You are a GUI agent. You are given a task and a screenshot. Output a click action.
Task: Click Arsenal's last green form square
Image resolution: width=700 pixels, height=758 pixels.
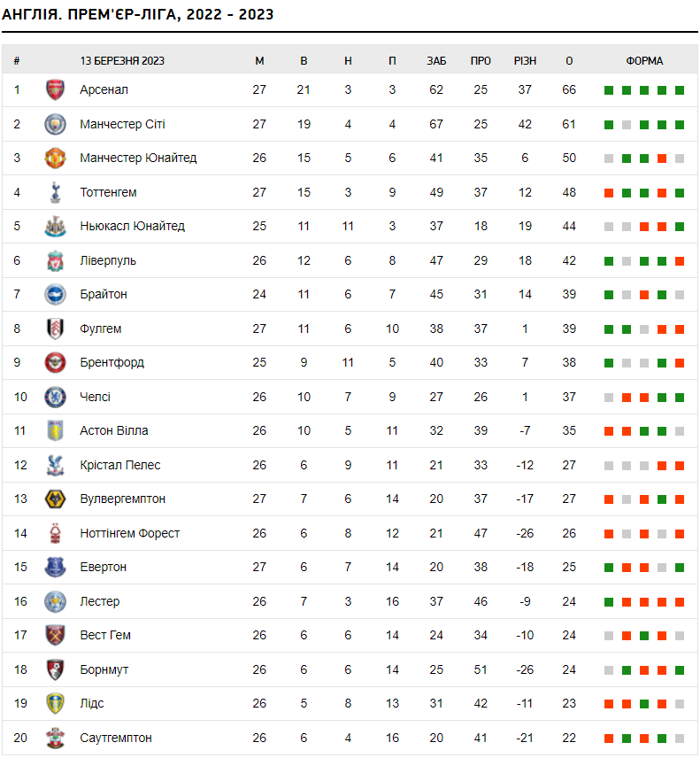pyautogui.click(x=680, y=90)
